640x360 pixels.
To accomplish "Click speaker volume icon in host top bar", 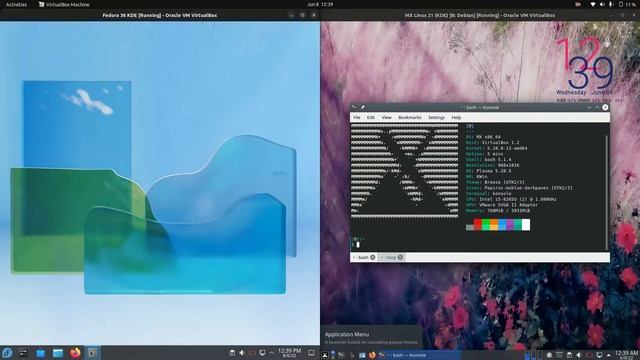I will (602, 4).
